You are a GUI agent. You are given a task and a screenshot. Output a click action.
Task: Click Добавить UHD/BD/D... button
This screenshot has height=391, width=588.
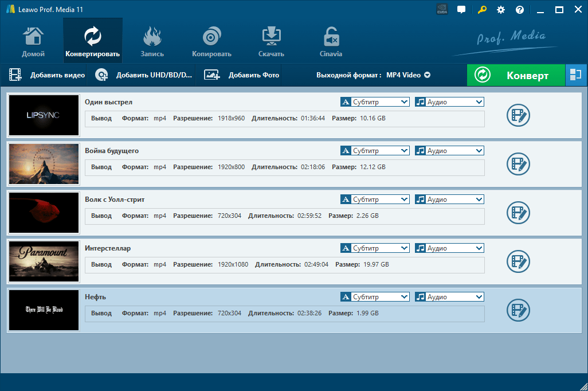coord(143,75)
